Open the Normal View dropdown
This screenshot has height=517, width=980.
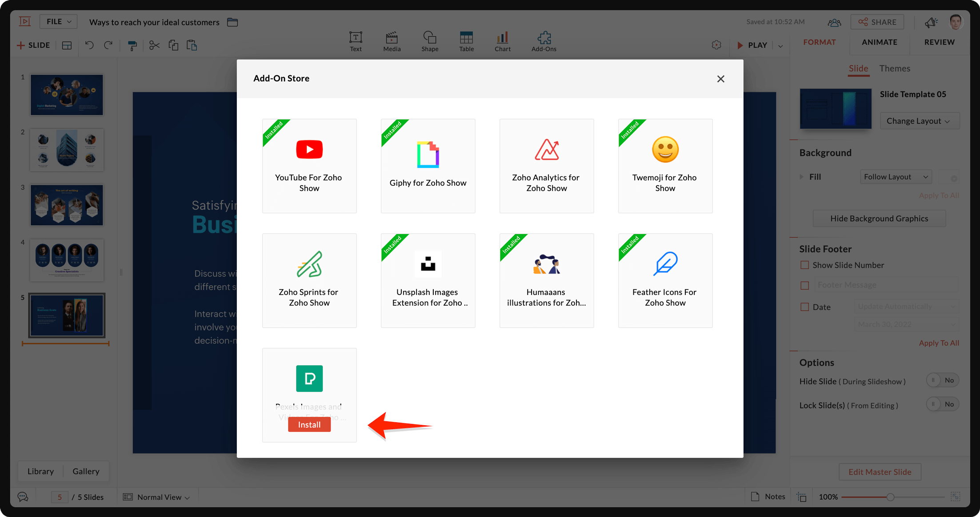163,497
